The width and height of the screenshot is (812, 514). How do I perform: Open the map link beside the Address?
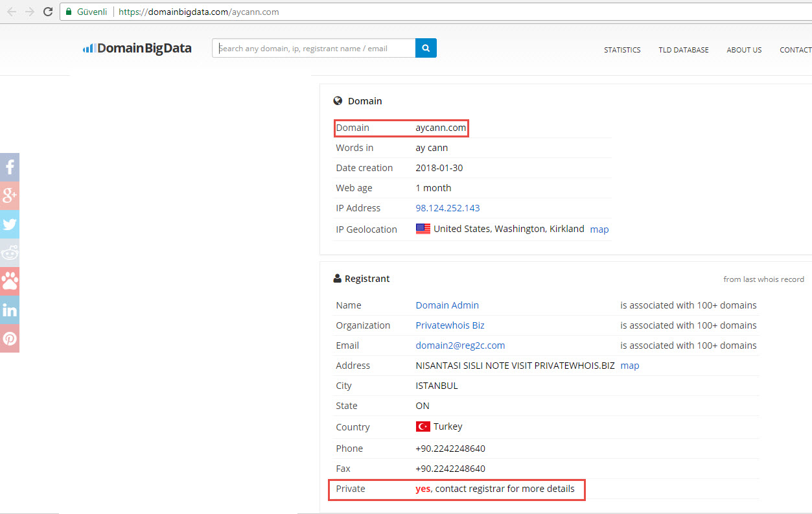630,366
